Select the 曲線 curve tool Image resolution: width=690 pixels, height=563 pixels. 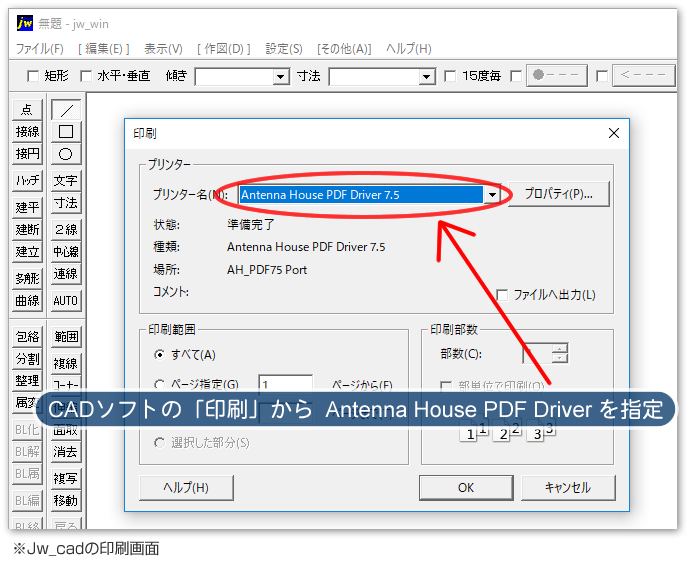click(x=27, y=301)
